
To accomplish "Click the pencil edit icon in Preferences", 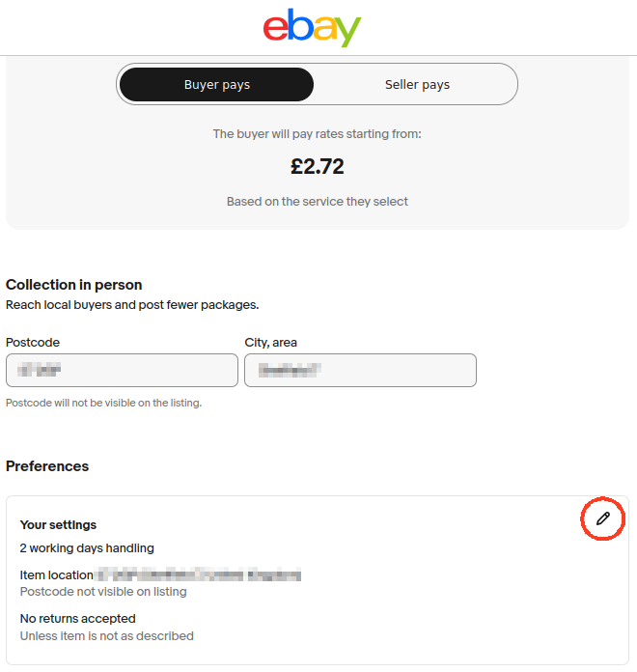I will coord(602,518).
